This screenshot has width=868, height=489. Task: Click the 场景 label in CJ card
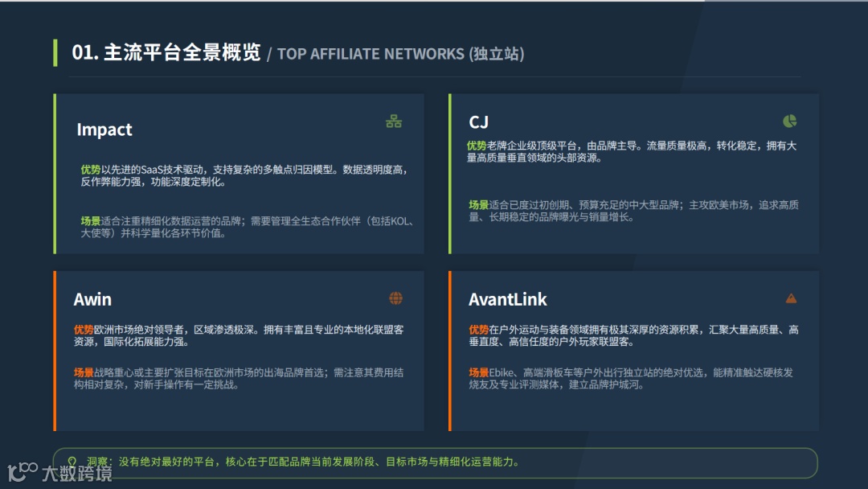point(479,205)
